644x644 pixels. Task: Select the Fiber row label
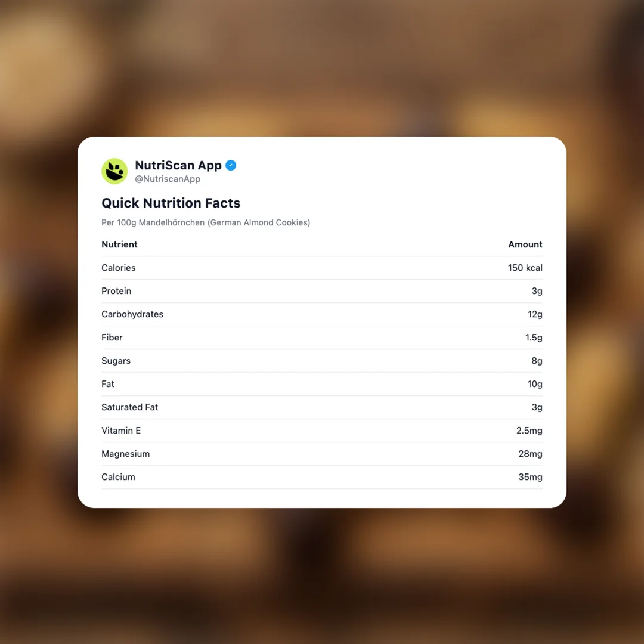112,338
